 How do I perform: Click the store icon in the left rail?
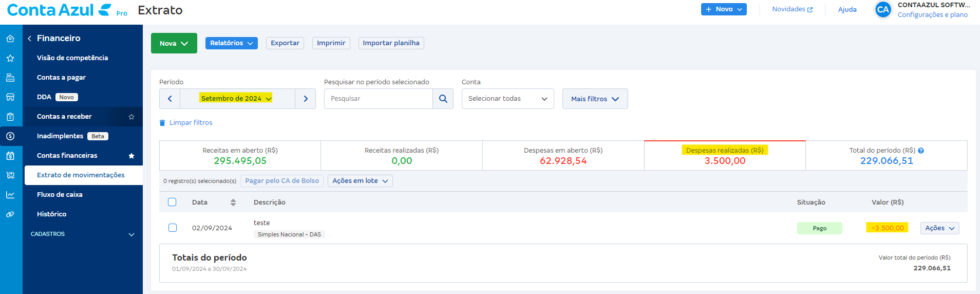coord(10,97)
